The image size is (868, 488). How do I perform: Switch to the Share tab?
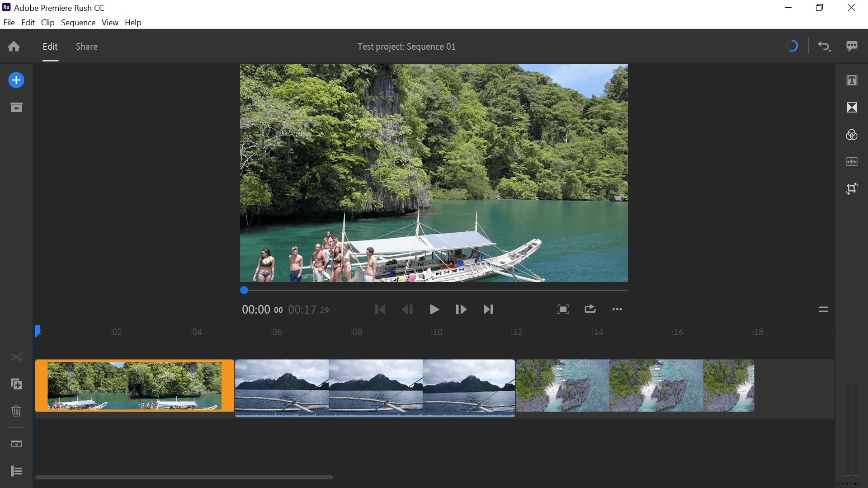pos(86,46)
